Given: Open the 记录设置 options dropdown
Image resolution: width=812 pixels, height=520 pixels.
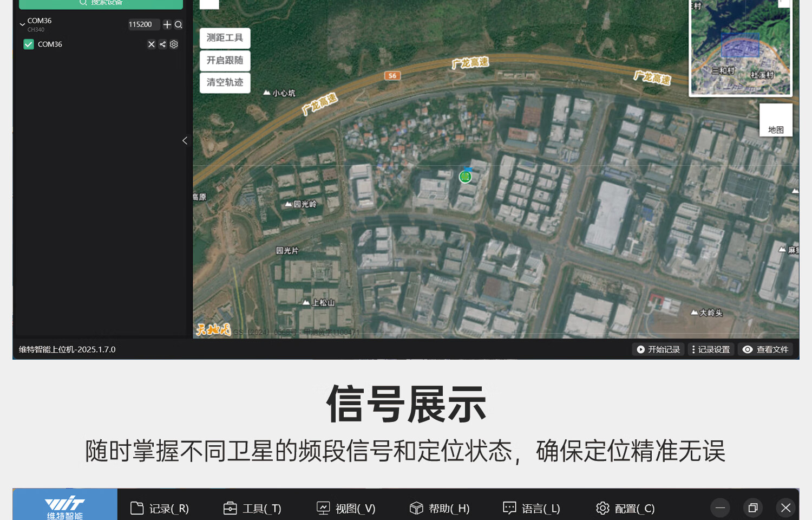Looking at the screenshot, I should click(x=710, y=349).
